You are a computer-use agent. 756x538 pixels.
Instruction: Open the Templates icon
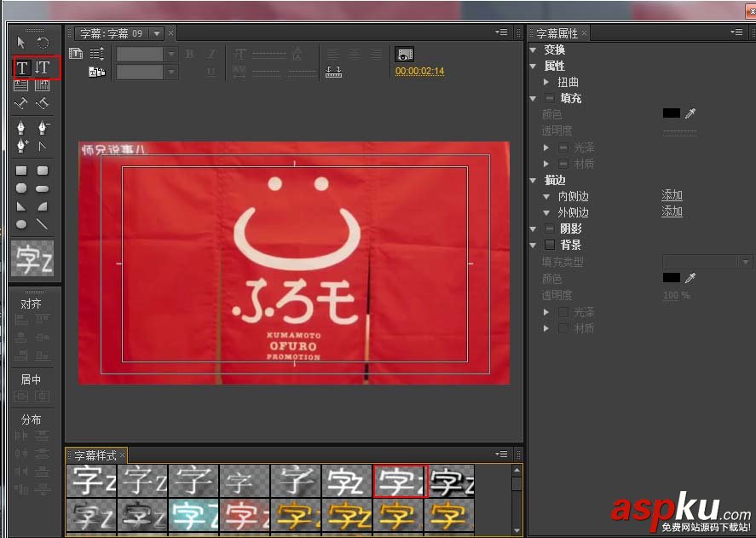[97, 72]
